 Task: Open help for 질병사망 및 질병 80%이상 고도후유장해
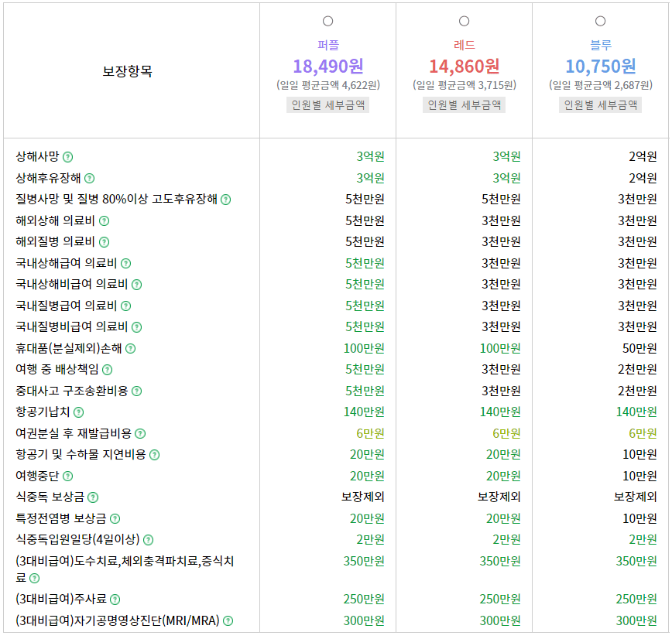point(225,200)
